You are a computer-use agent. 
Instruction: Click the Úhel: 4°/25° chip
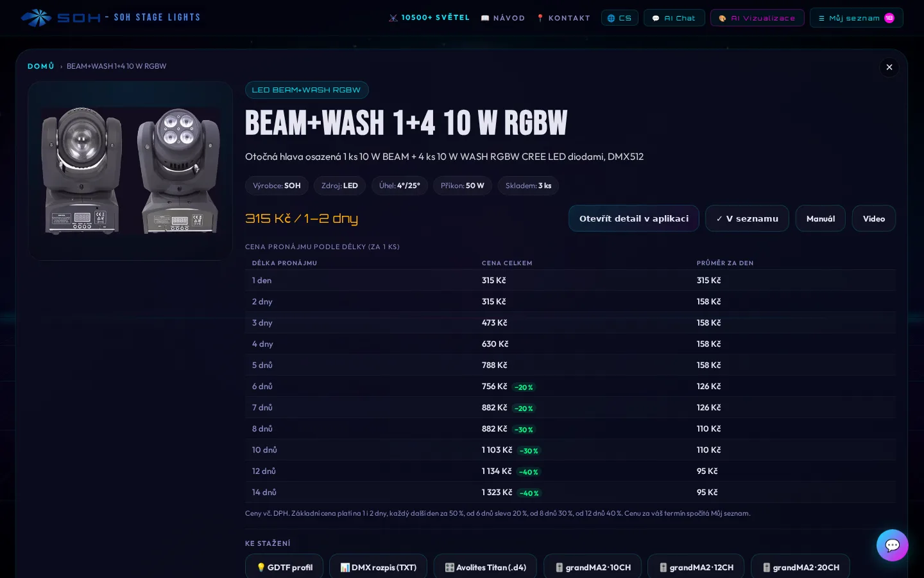(x=400, y=186)
